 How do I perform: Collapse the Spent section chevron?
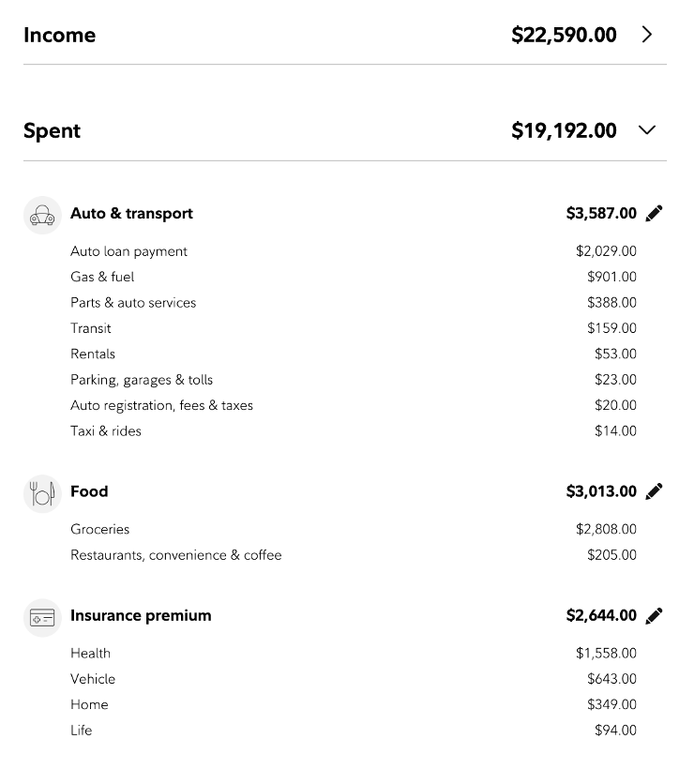647,130
